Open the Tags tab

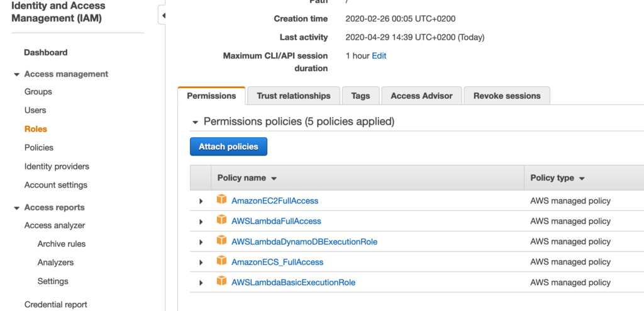tap(360, 96)
